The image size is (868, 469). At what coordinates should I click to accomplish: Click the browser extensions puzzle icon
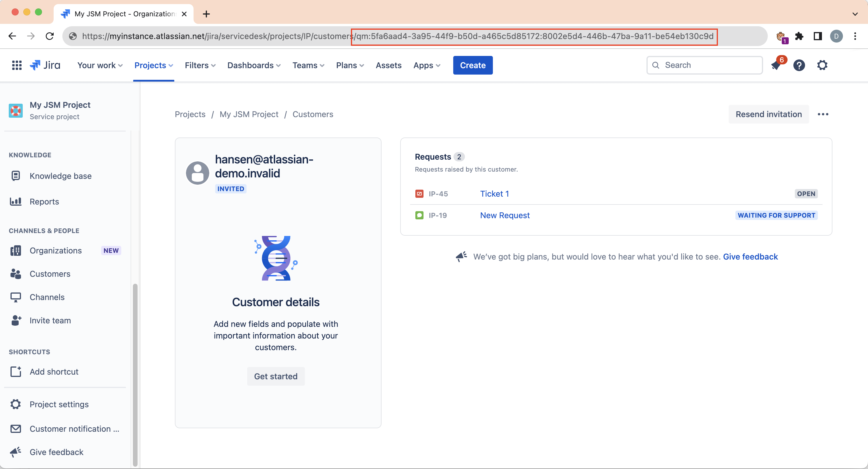pyautogui.click(x=799, y=36)
